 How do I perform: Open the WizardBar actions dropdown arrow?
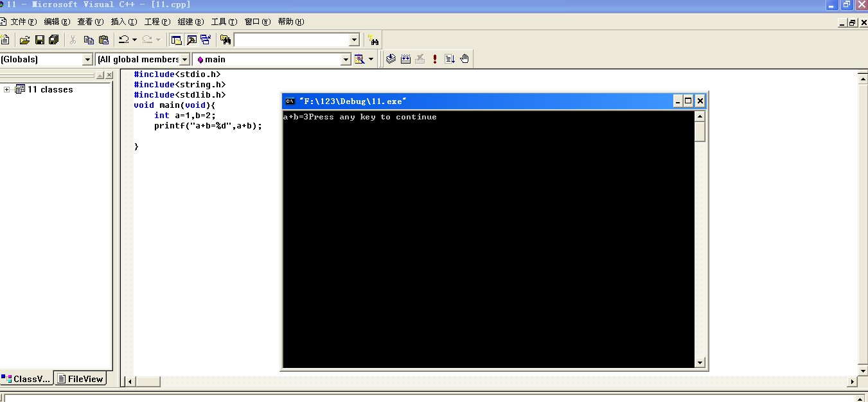pos(371,59)
